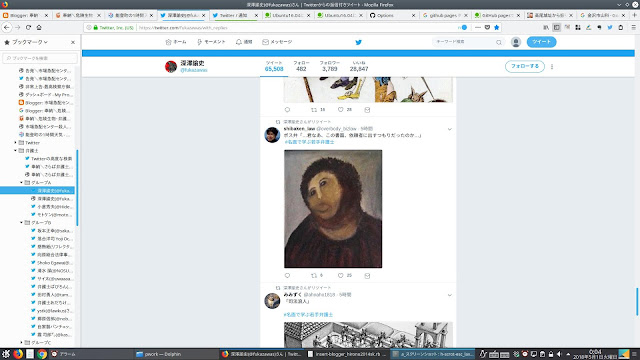
Task: Switch to the Options GitHub tab
Action: (392, 15)
